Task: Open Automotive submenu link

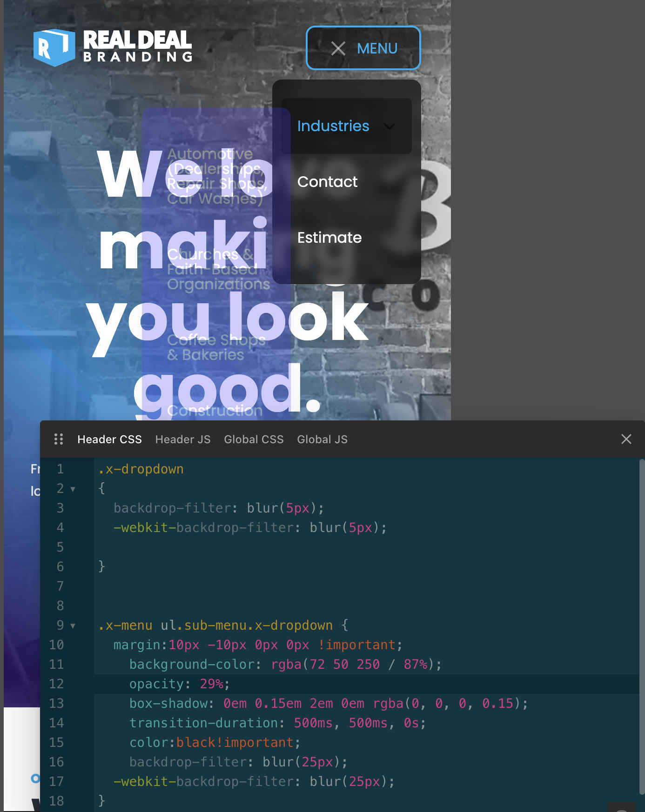Action: (214, 176)
